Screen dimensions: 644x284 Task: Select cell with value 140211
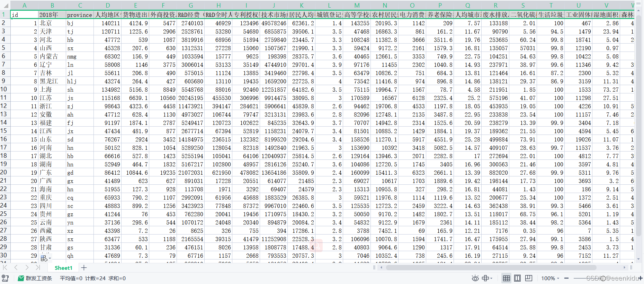pyautogui.click(x=108, y=23)
